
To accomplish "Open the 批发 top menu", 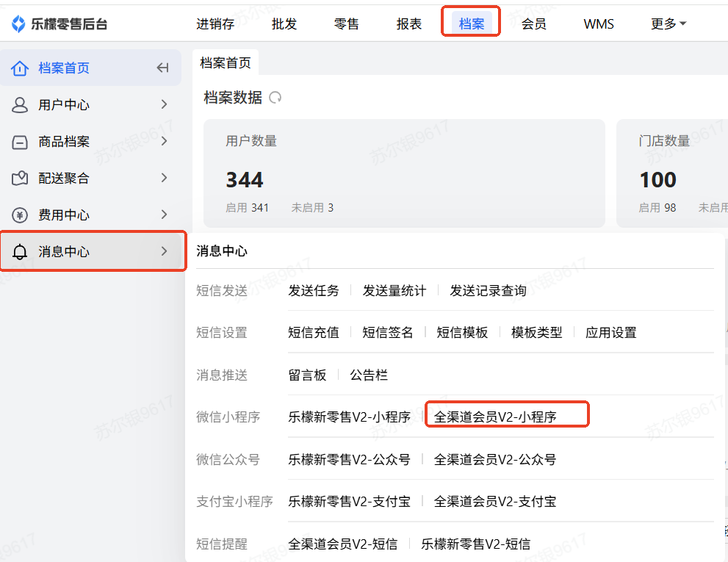I will coord(284,24).
